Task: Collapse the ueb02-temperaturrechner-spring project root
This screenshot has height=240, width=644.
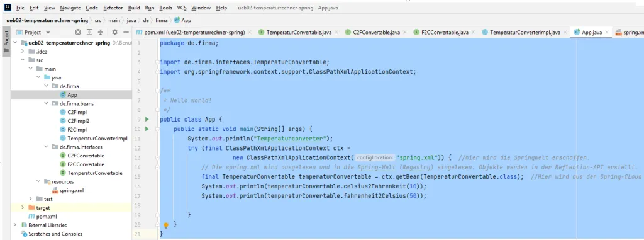Action: [15, 43]
